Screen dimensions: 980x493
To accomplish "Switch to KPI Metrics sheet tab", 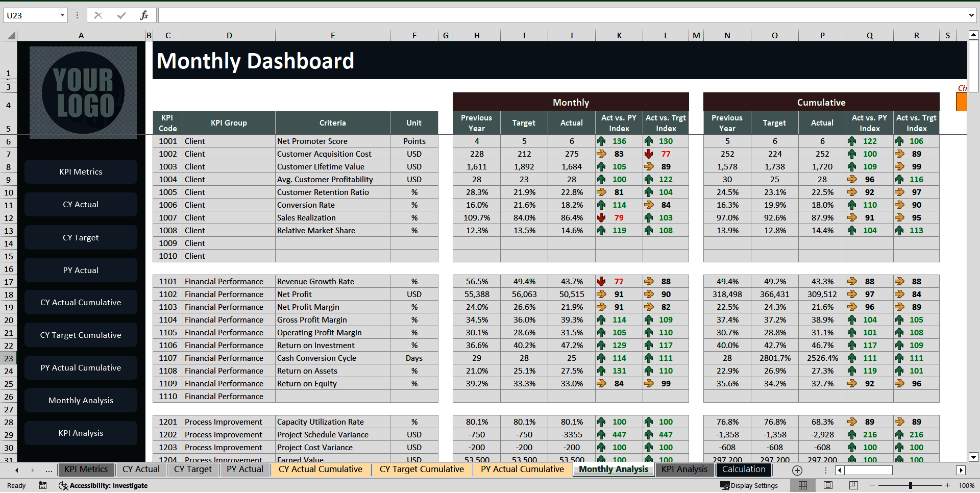I will coord(86,469).
